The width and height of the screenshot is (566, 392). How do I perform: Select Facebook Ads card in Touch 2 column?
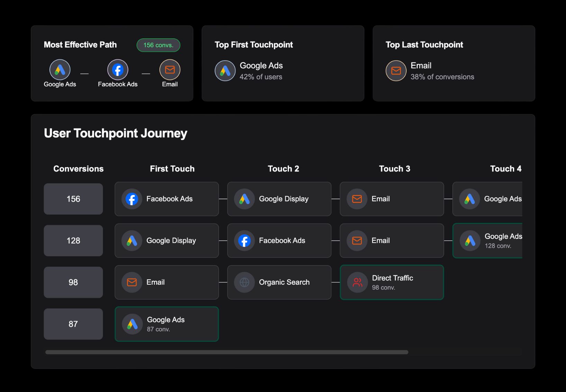[279, 241]
